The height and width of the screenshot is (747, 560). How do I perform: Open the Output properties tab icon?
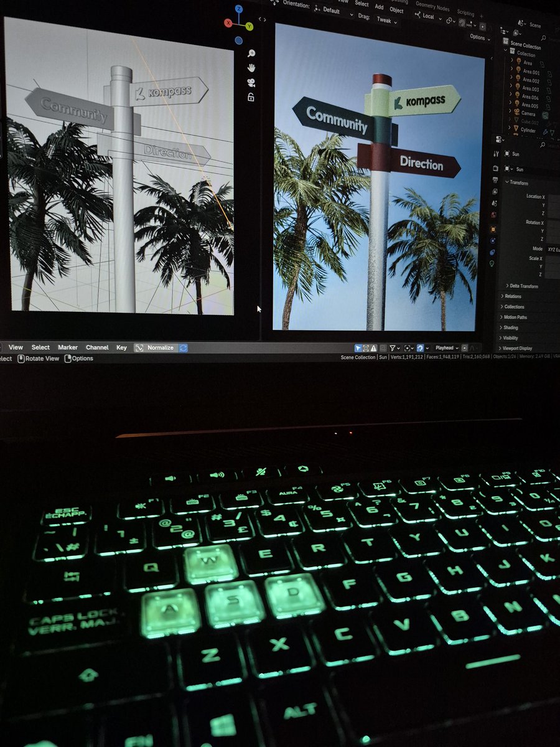(x=495, y=180)
